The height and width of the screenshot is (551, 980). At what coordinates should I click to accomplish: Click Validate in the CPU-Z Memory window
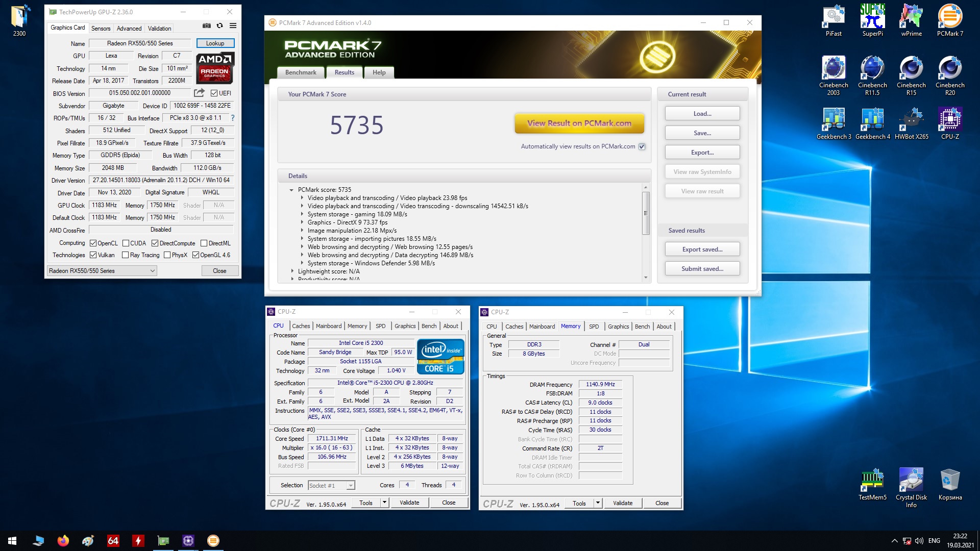(622, 503)
